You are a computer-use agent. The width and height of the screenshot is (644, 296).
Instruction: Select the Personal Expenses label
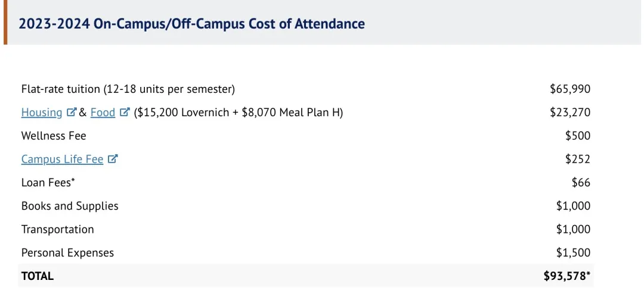(67, 253)
